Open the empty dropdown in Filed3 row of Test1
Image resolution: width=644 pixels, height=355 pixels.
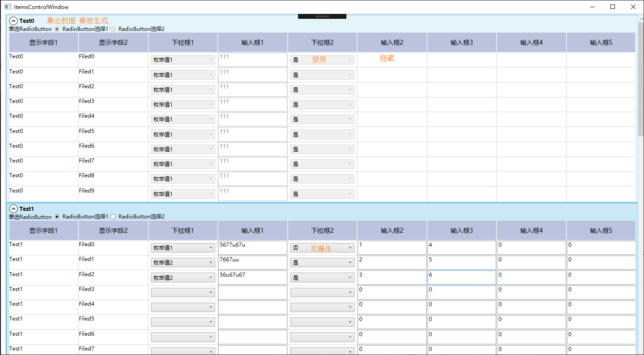pos(182,292)
